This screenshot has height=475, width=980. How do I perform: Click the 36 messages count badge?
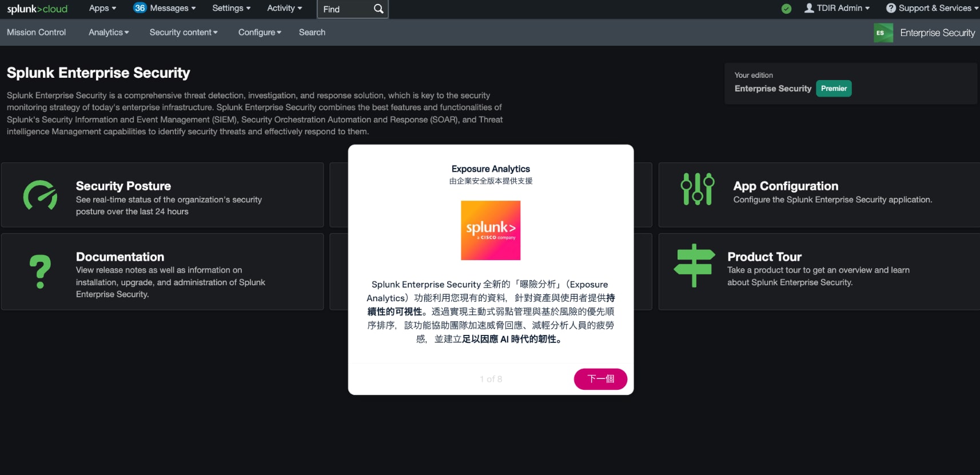point(140,8)
